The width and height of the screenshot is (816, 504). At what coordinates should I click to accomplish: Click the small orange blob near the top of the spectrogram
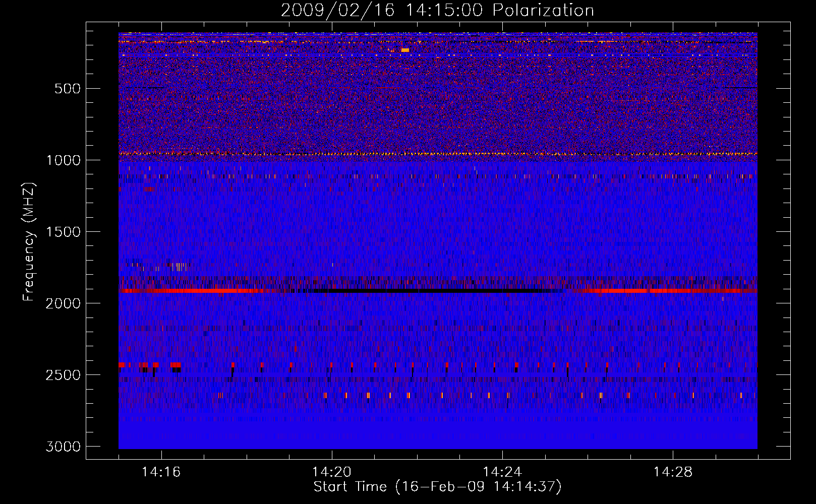coord(405,50)
